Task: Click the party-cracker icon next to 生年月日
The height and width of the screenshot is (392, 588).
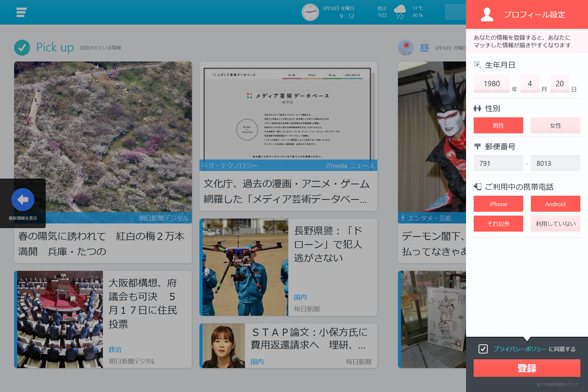Action: [x=477, y=65]
